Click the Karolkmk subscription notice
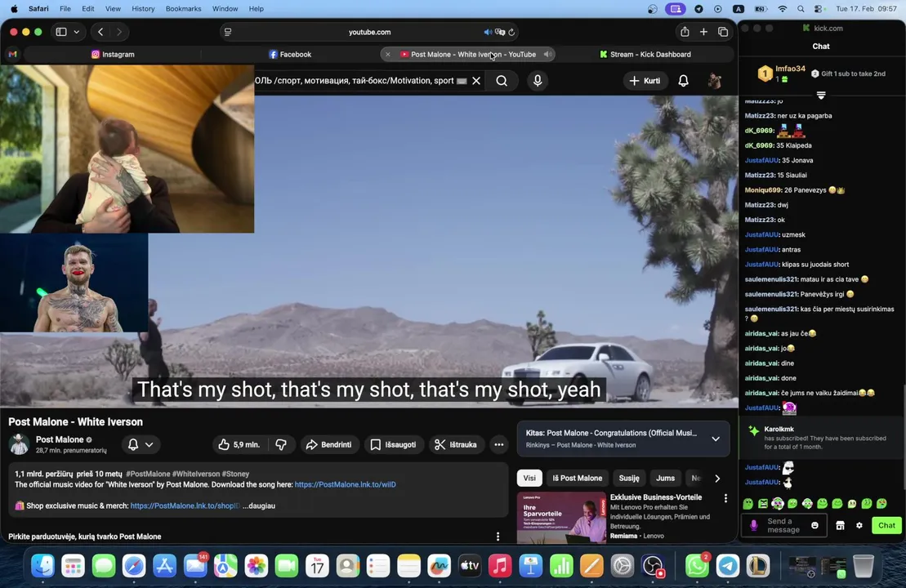 (x=821, y=439)
